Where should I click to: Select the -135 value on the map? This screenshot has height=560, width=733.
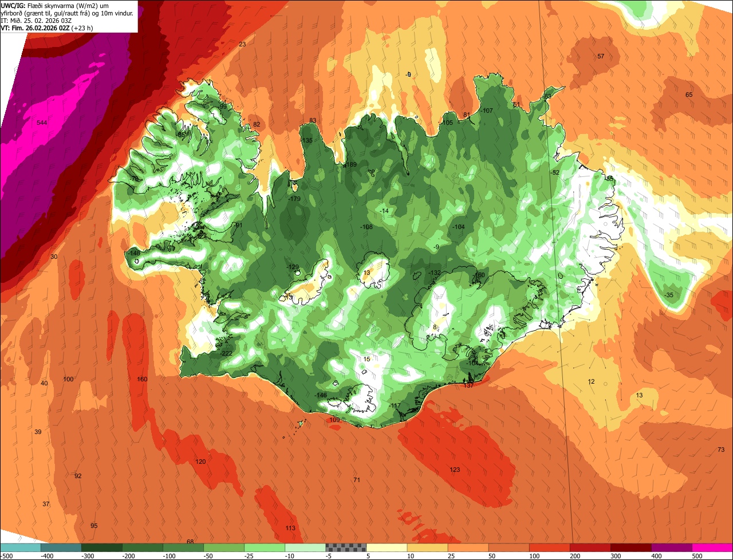click(307, 141)
